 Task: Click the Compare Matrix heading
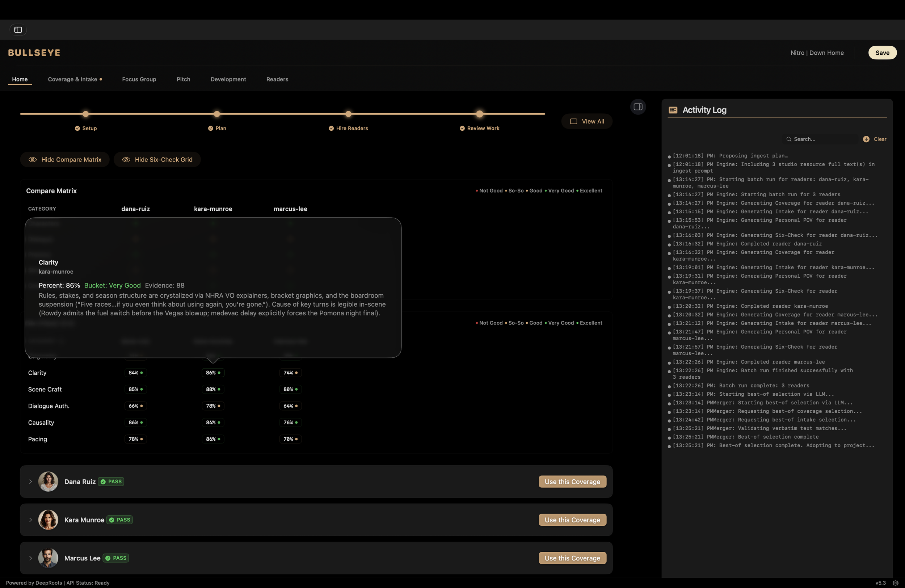[51, 190]
